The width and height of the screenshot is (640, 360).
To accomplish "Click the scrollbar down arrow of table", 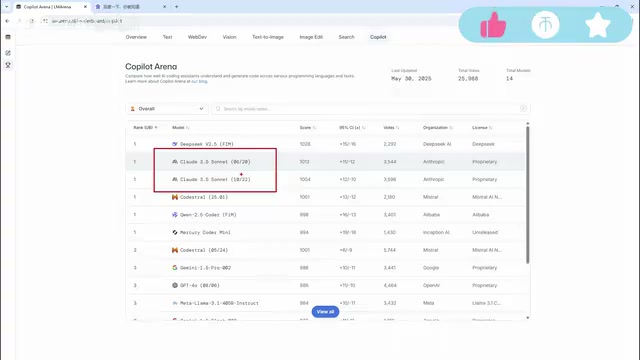I will coord(527,318).
